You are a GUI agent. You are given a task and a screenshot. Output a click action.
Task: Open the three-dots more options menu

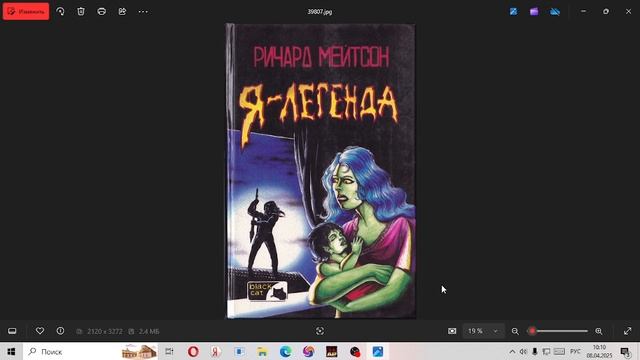coord(143,11)
